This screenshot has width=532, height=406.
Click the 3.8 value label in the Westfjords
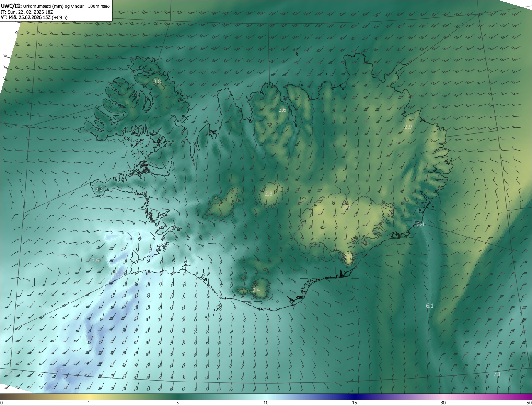157,82
